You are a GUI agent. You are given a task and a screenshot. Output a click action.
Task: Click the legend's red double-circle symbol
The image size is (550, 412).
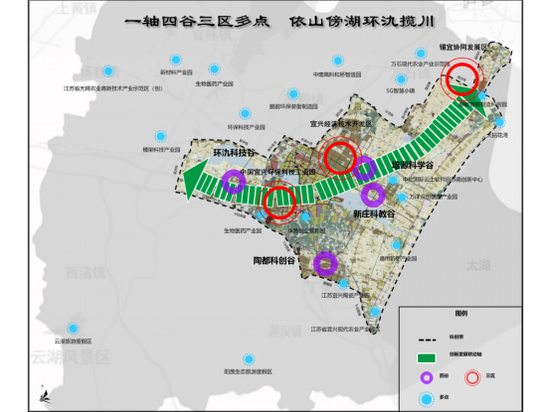[472, 378]
